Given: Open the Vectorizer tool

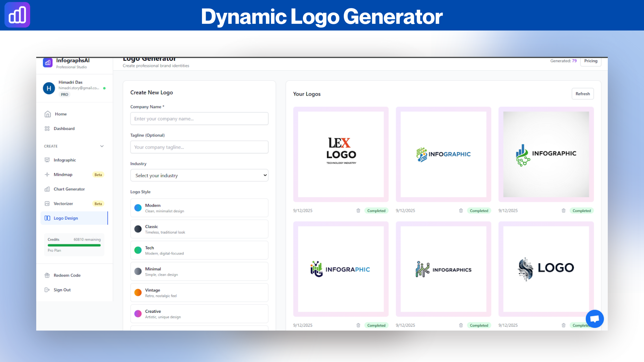Looking at the screenshot, I should coord(63,203).
